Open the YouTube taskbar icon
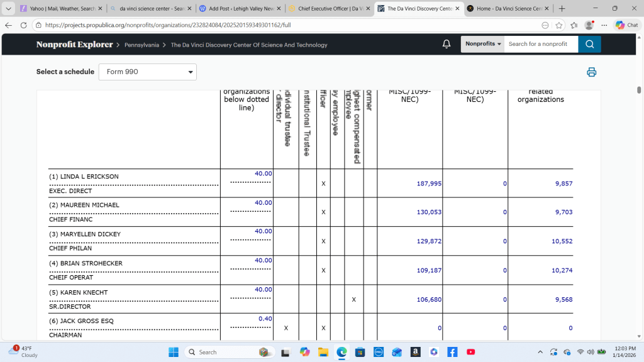This screenshot has height=362, width=644. [470, 352]
